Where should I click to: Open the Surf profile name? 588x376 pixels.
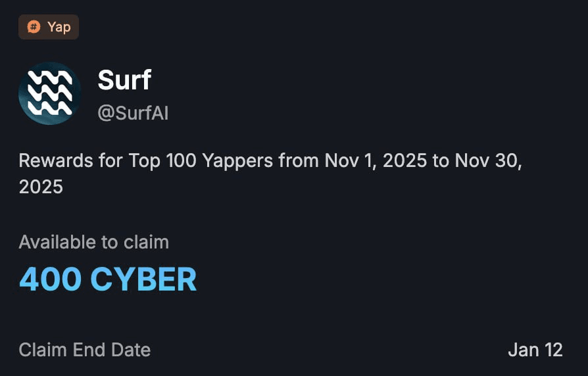click(x=124, y=80)
